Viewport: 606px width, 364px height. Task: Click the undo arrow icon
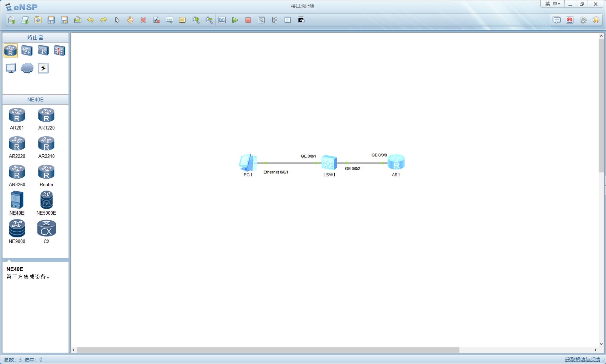point(90,20)
